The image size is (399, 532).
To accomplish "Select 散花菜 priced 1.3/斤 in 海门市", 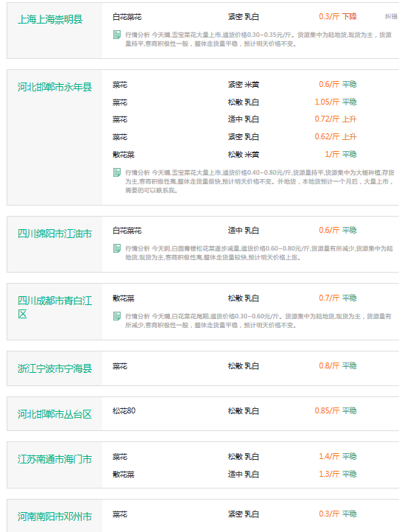I will click(x=124, y=475).
